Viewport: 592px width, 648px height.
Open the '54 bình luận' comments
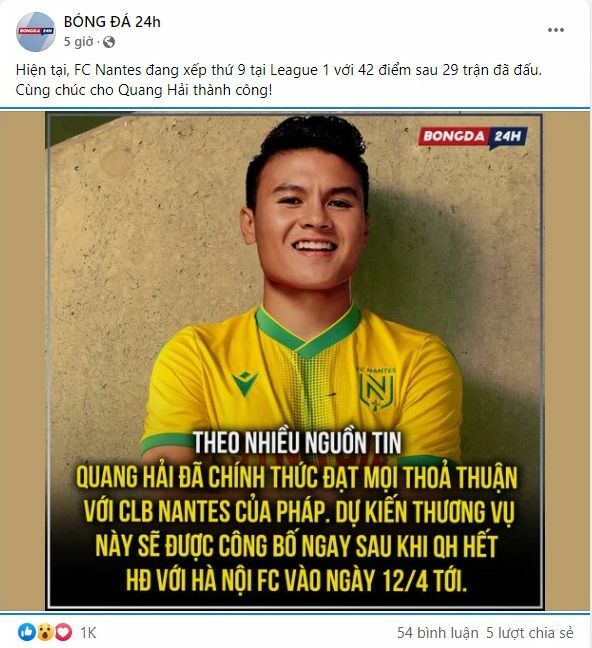(x=437, y=632)
